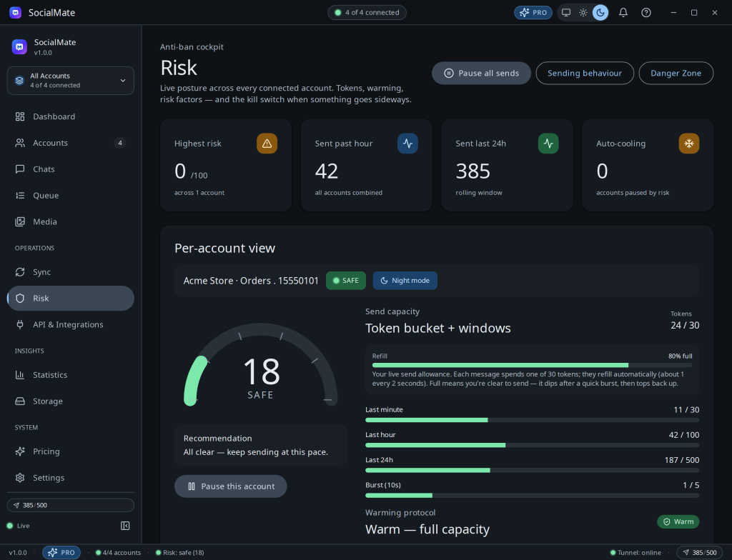This screenshot has width=732, height=560.
Task: Click status bar 4/4 accounts
Action: tap(118, 553)
